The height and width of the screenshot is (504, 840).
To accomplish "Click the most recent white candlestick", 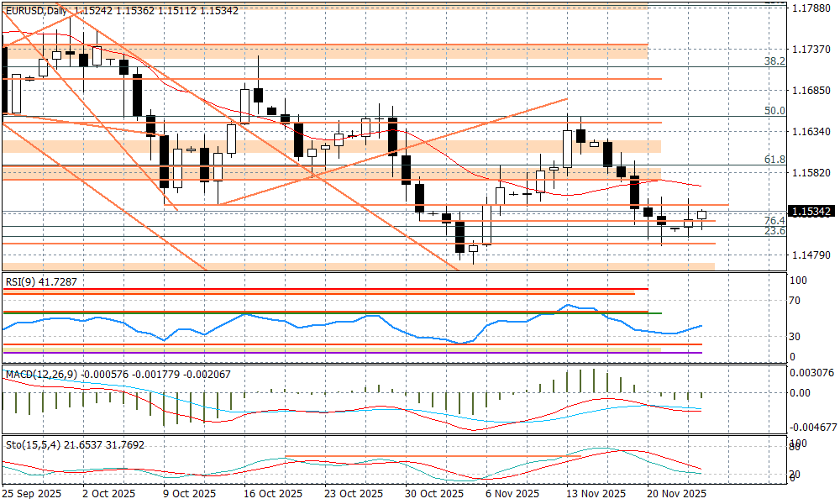I will tap(701, 216).
